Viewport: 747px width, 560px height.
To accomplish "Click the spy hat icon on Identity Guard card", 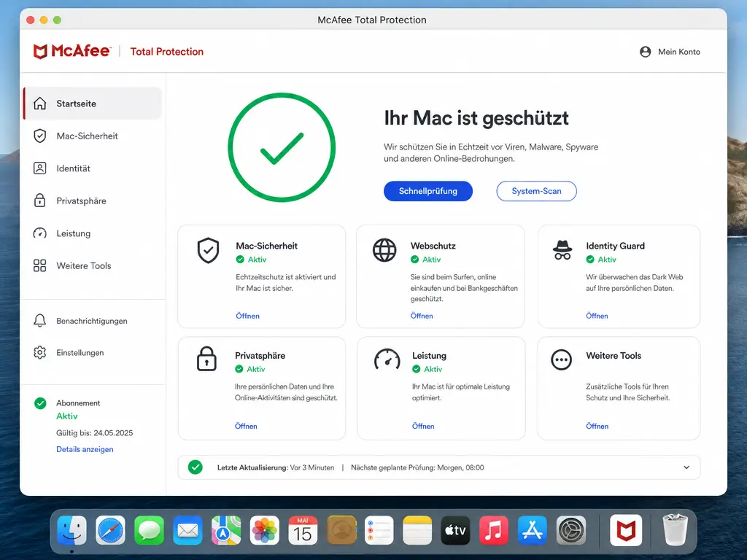I will point(562,249).
